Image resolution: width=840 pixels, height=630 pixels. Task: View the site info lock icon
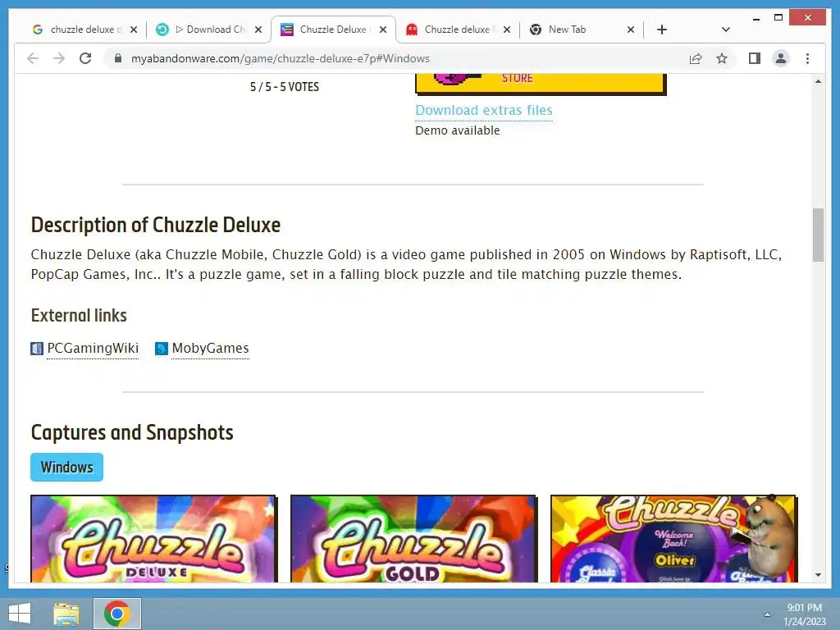pyautogui.click(x=118, y=58)
